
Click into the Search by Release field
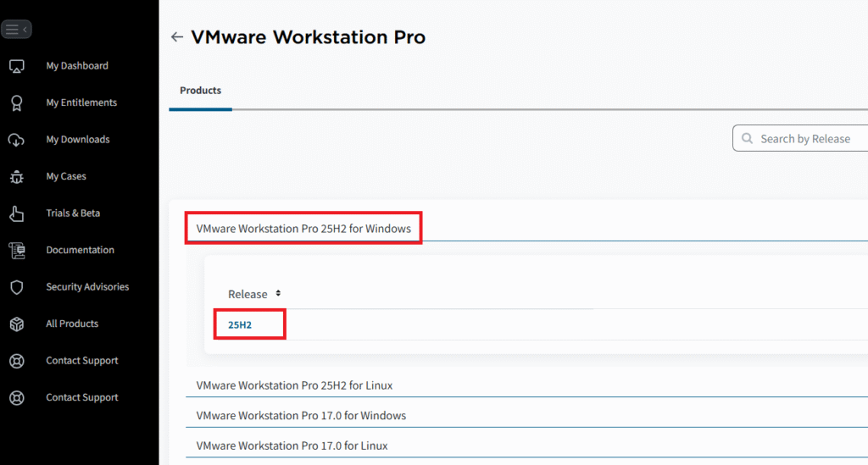point(810,139)
